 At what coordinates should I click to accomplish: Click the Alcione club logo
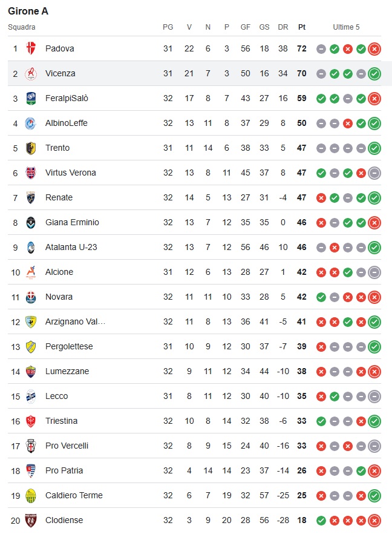31,272
